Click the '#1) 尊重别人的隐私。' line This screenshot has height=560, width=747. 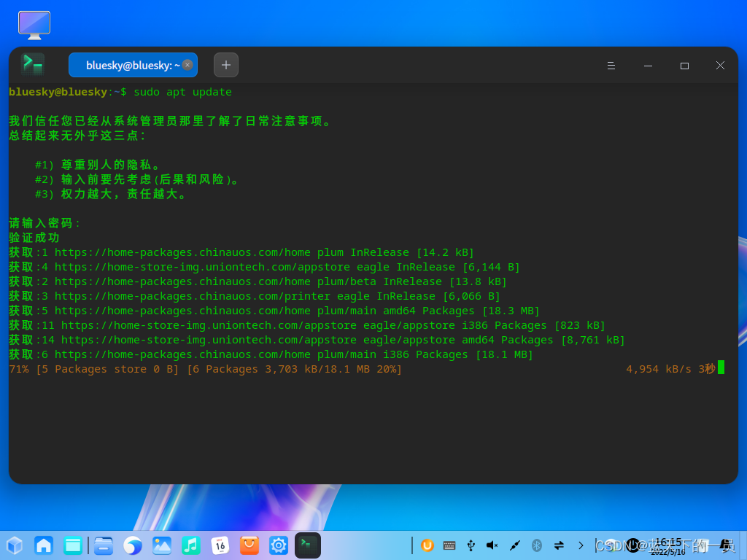pyautogui.click(x=99, y=165)
